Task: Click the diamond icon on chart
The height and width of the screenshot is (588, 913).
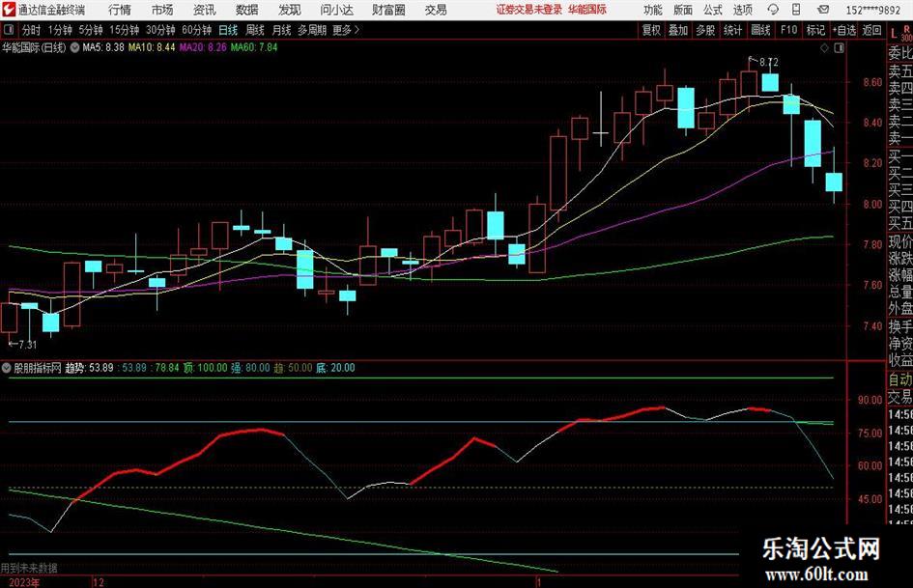Action: (x=824, y=48)
